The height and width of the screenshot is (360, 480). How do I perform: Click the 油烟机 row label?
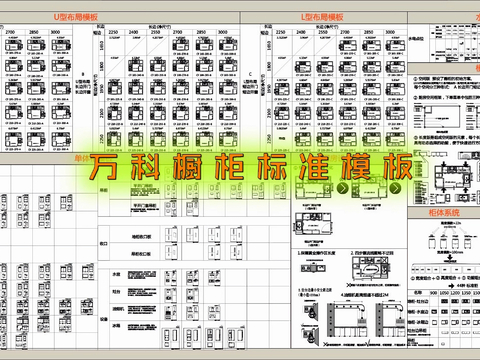click(x=118, y=309)
